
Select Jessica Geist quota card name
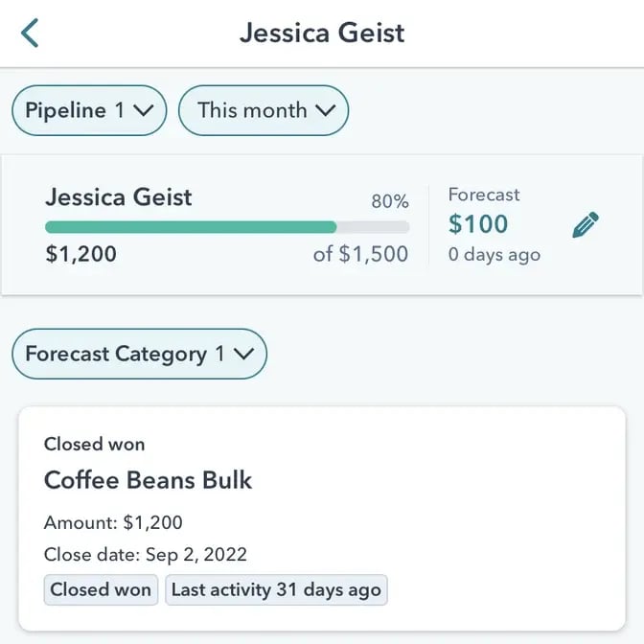(119, 197)
